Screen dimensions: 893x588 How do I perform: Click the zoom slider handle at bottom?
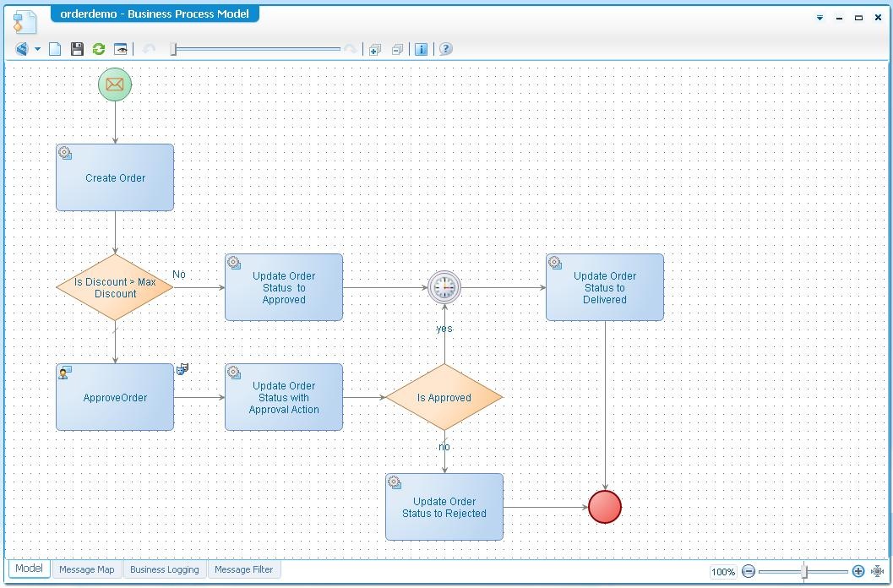point(804,572)
